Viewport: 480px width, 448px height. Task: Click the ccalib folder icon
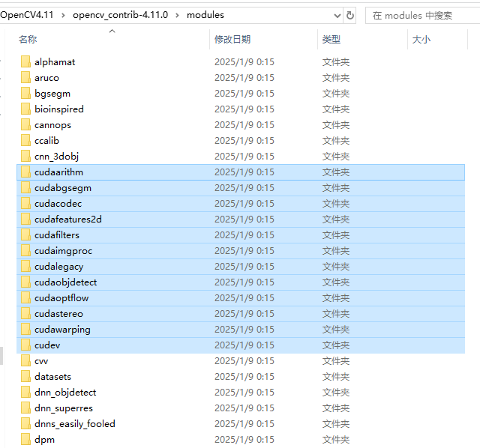[25, 140]
